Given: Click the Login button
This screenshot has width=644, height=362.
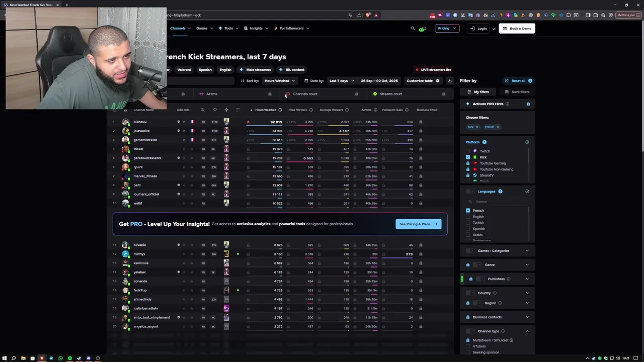Looking at the screenshot, I should pyautogui.click(x=478, y=28).
